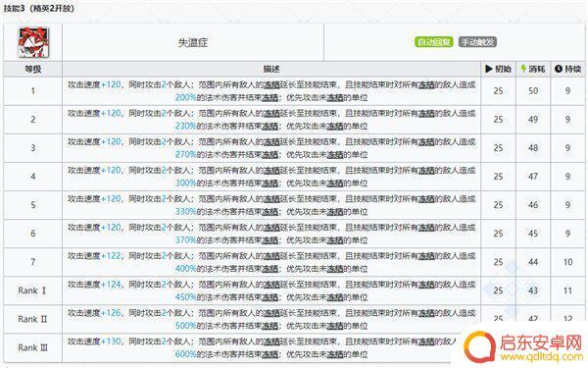Click the green lightning icon beside 消耗
The image size is (588, 368).
[x=523, y=69]
